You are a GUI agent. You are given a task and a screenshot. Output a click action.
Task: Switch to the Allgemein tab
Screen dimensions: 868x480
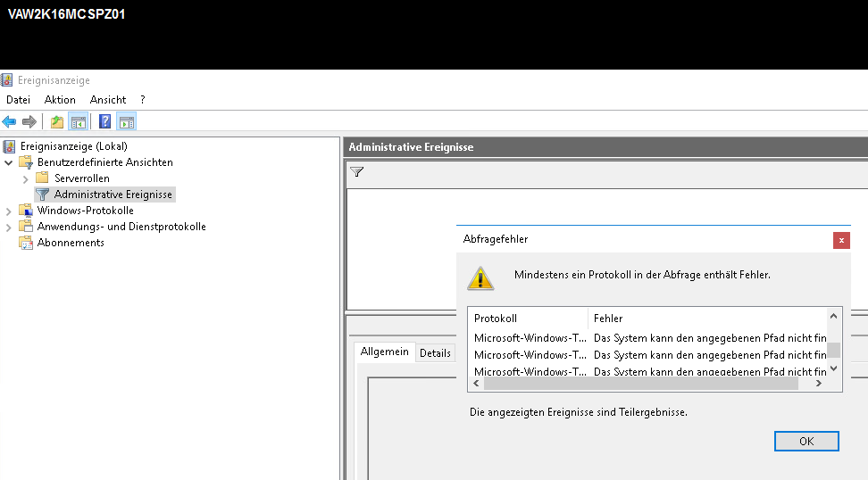click(385, 352)
